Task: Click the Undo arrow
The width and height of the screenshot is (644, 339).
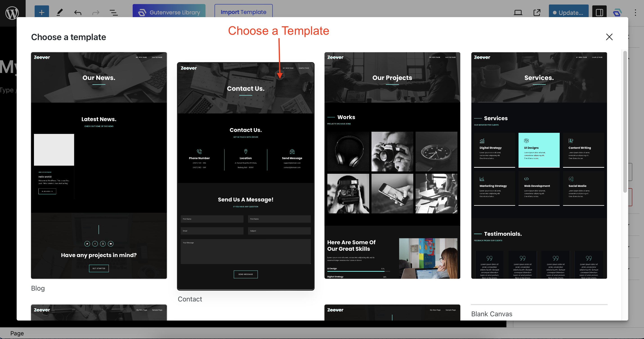Action: 78,13
